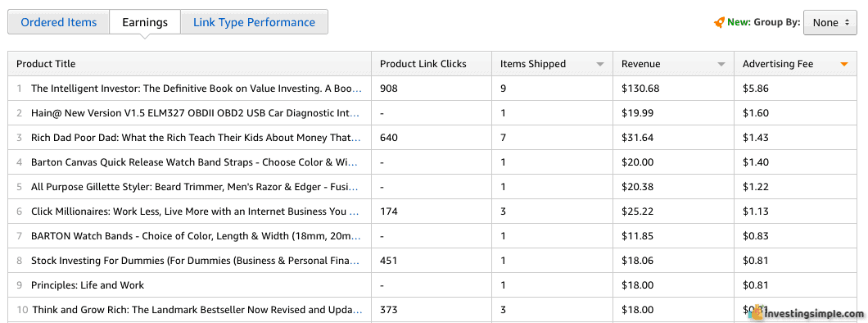Click orange Advertising Fee sort arrow
The width and height of the screenshot is (868, 323).
[843, 64]
